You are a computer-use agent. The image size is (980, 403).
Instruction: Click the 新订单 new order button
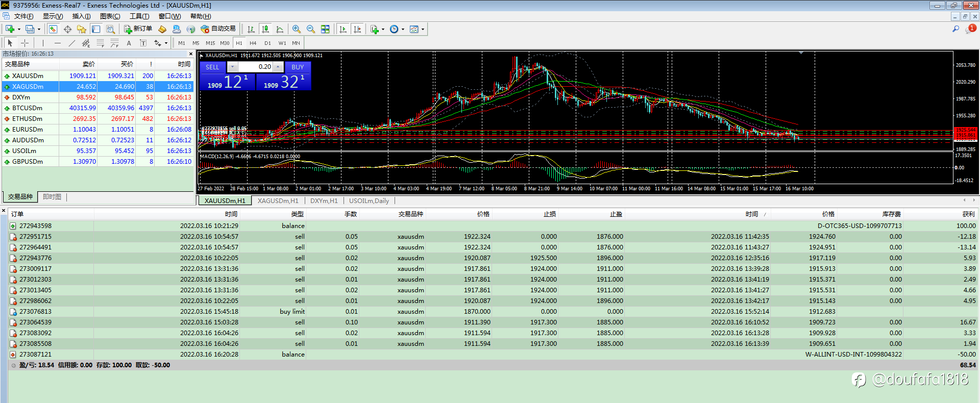tap(138, 29)
